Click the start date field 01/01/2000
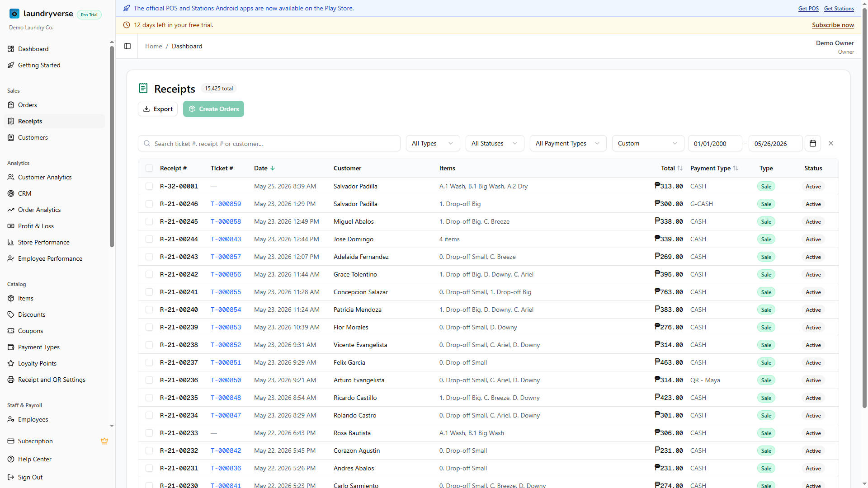 tap(715, 143)
